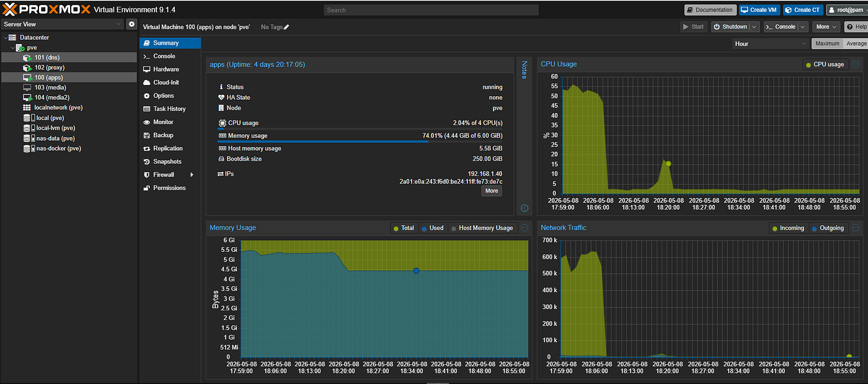Open the Hardware tab
This screenshot has width=868, height=384.
click(170, 69)
